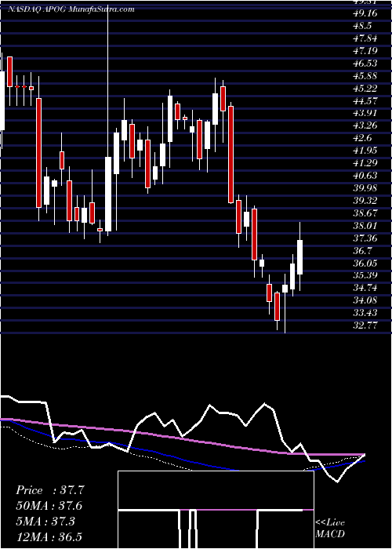
Task: Click the NASDAQ APOG MunafaSutra.com chart title
Action: pos(71,9)
